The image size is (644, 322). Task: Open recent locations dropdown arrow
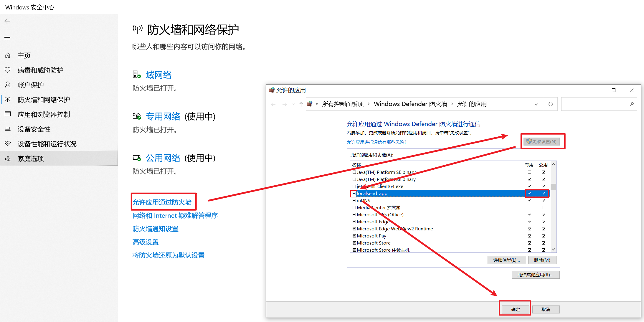pyautogui.click(x=293, y=104)
